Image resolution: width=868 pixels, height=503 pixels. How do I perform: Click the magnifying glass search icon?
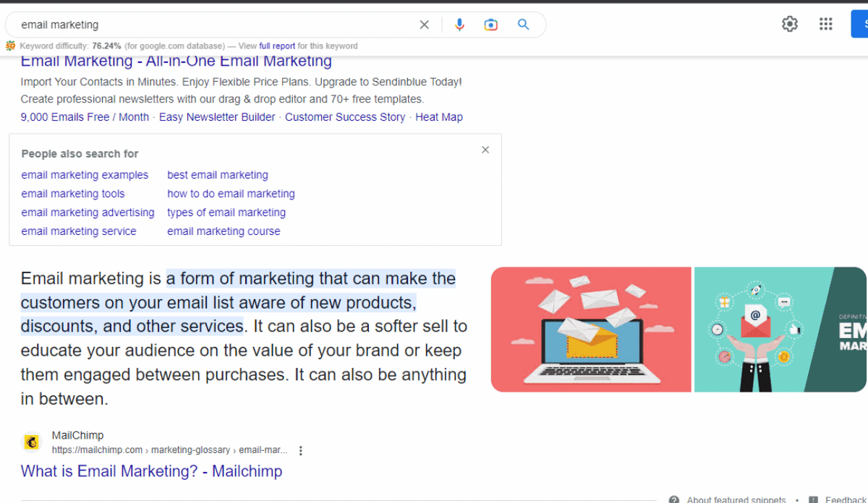pyautogui.click(x=524, y=25)
